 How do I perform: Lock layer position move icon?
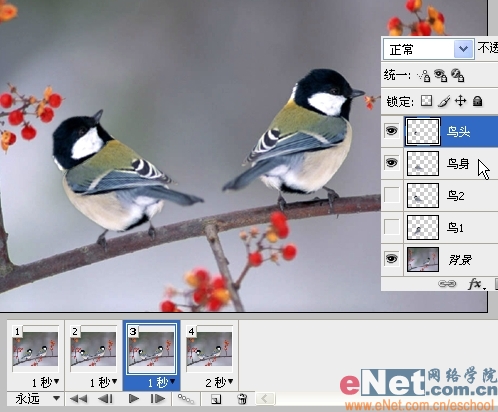[x=461, y=101]
